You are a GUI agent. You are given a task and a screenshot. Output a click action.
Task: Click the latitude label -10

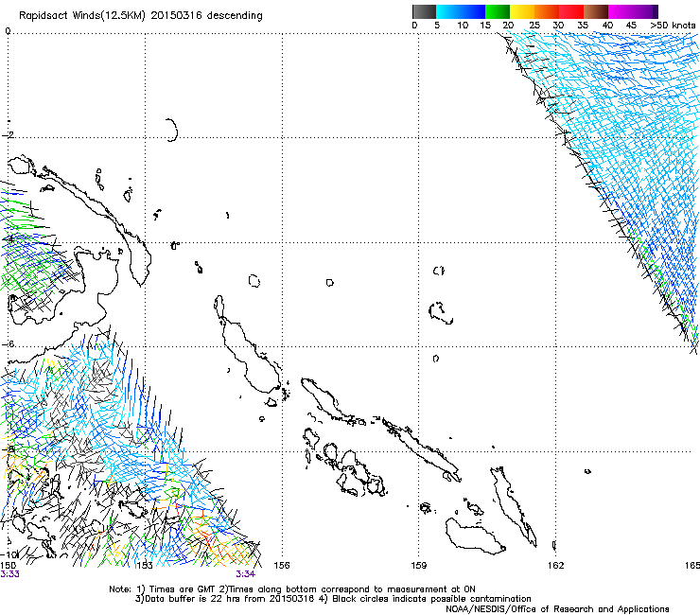(x=10, y=554)
